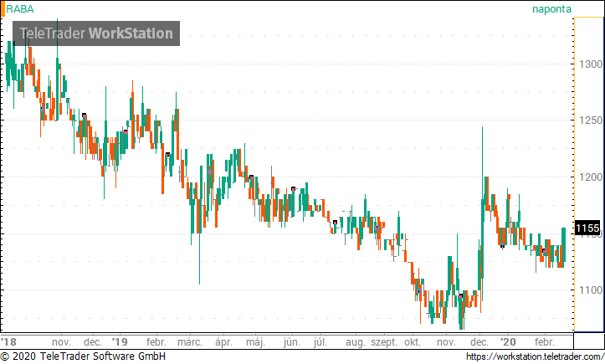
Task: Click the '20 year label on time axis
Action: (508, 342)
